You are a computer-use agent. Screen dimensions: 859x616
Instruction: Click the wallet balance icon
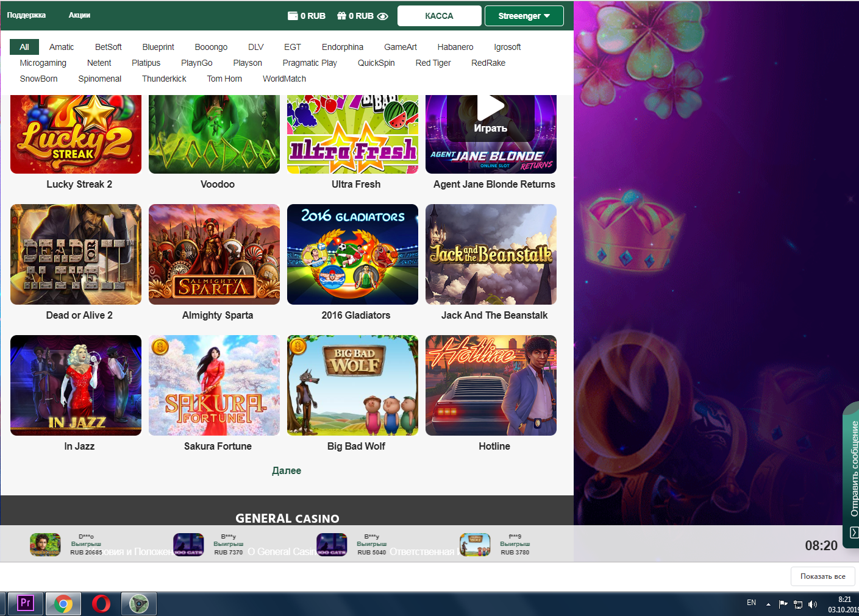293,16
